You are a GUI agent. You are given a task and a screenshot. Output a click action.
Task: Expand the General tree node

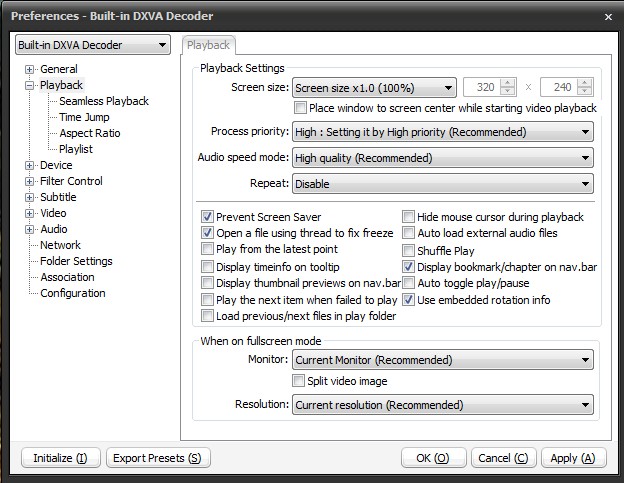[x=29, y=69]
